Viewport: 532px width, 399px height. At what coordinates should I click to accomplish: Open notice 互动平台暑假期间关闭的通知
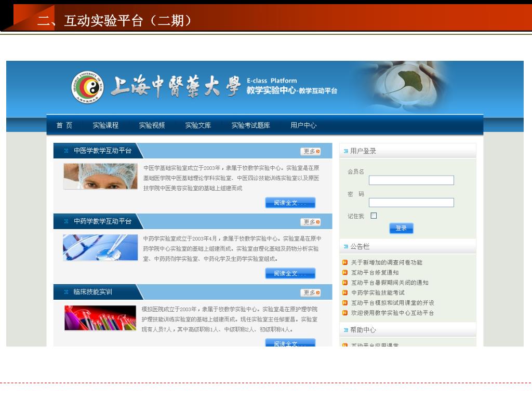click(x=390, y=283)
